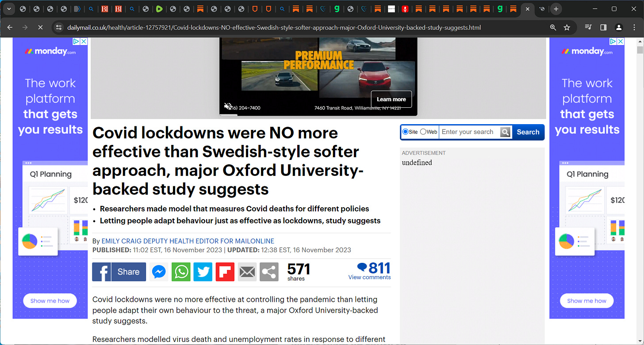
Task: Share via the red Flipboard icon
Action: tap(225, 272)
